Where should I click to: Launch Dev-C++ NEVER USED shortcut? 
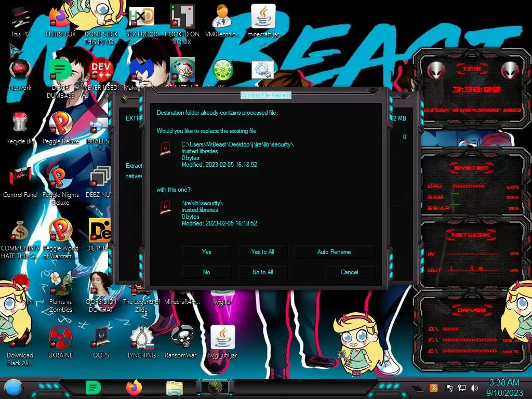[101, 75]
